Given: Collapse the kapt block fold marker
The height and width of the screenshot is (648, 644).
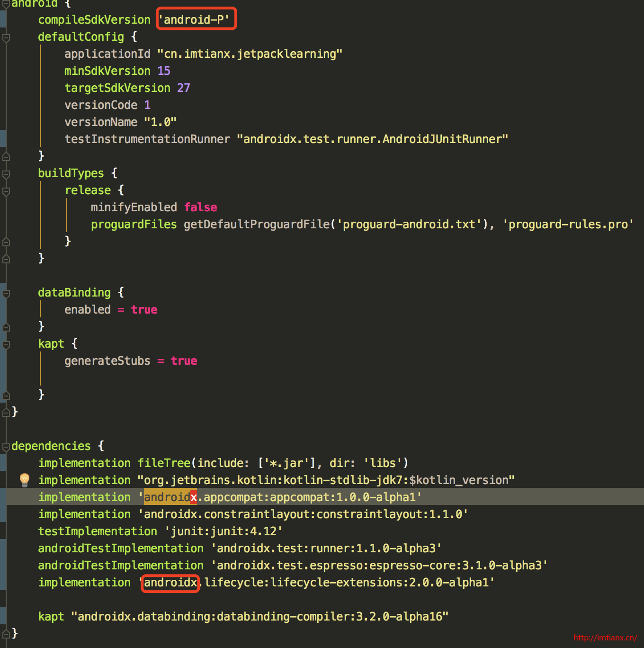Looking at the screenshot, I should click(6, 344).
